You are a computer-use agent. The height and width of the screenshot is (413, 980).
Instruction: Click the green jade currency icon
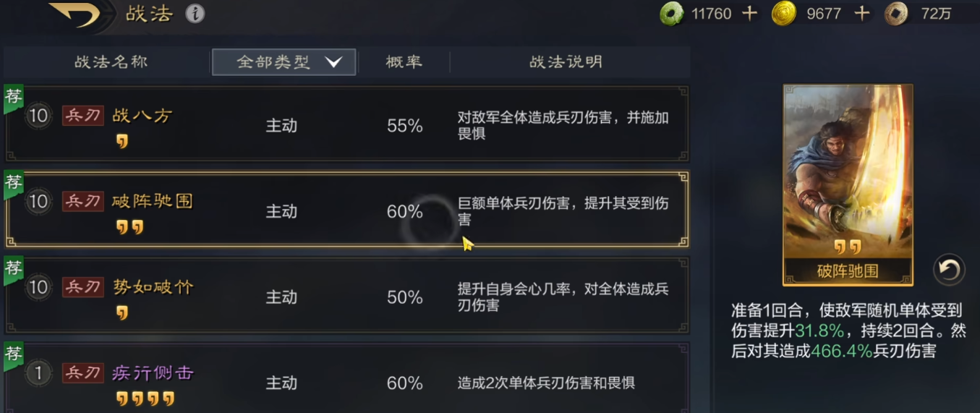[672, 14]
